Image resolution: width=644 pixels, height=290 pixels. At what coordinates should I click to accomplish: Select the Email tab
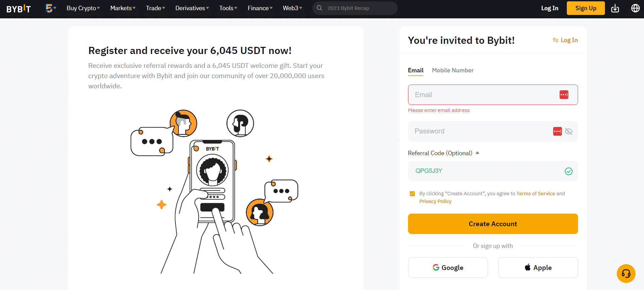tap(416, 70)
